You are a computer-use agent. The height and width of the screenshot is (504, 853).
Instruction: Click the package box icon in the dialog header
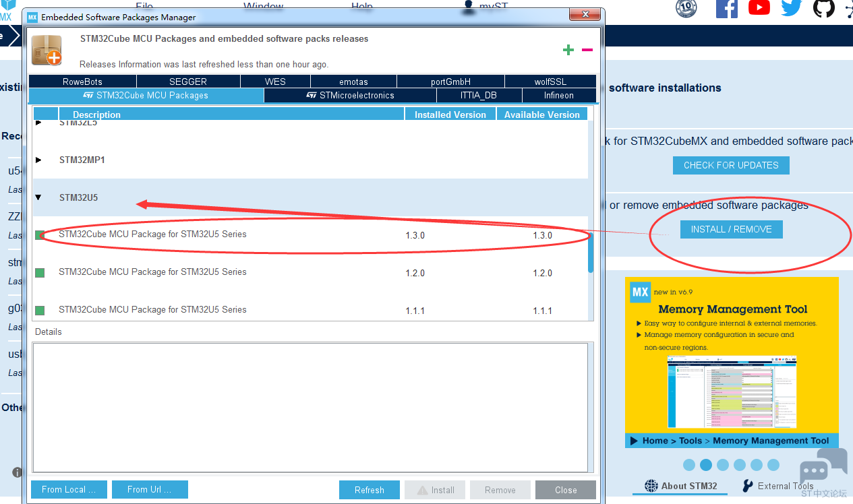[47, 51]
